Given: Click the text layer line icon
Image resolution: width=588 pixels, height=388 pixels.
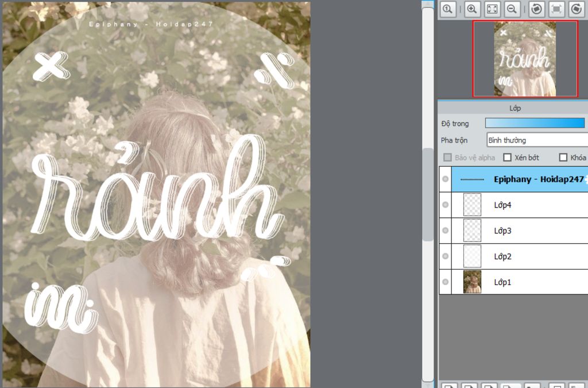Looking at the screenshot, I should click(x=472, y=179).
